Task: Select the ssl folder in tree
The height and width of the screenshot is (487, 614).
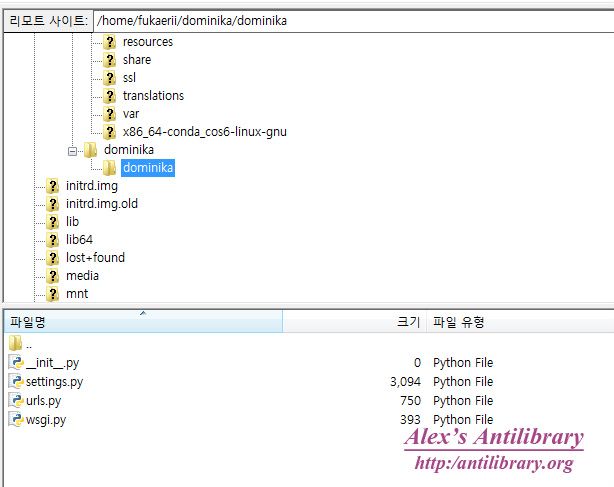Action: [129, 78]
